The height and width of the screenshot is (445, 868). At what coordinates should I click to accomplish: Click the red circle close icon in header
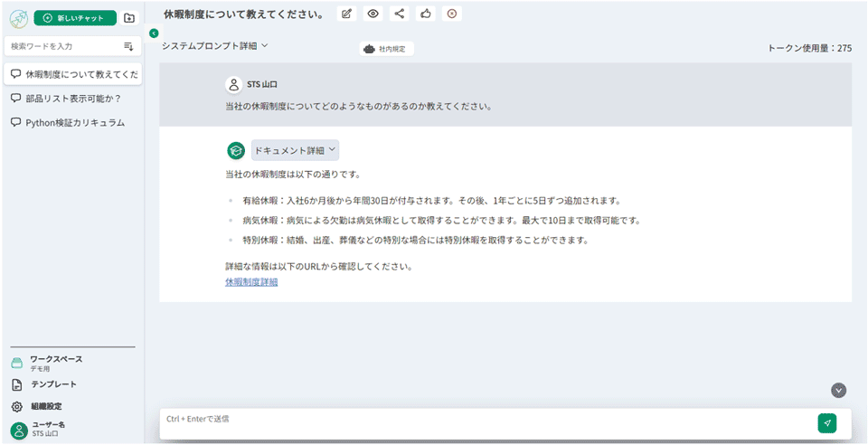[452, 14]
